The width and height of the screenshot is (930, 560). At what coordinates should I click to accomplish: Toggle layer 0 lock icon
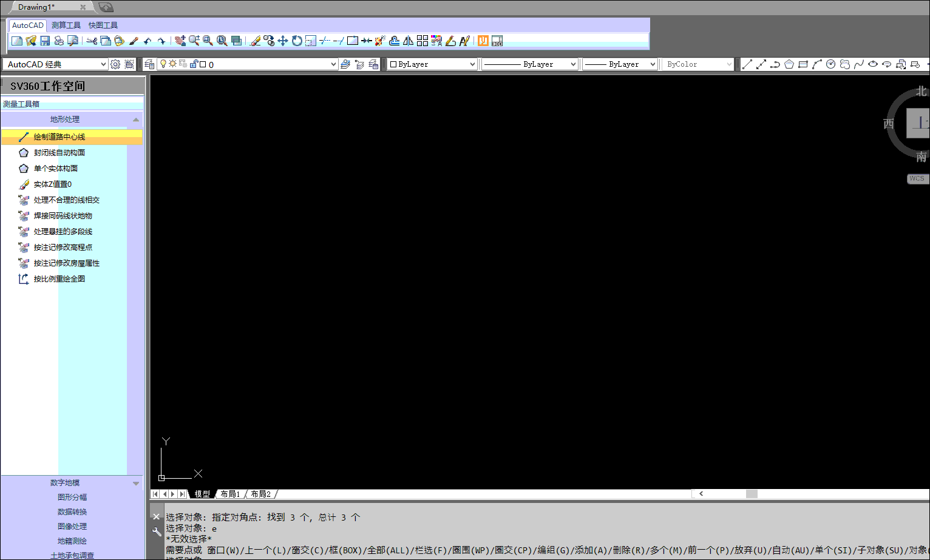pyautogui.click(x=194, y=64)
